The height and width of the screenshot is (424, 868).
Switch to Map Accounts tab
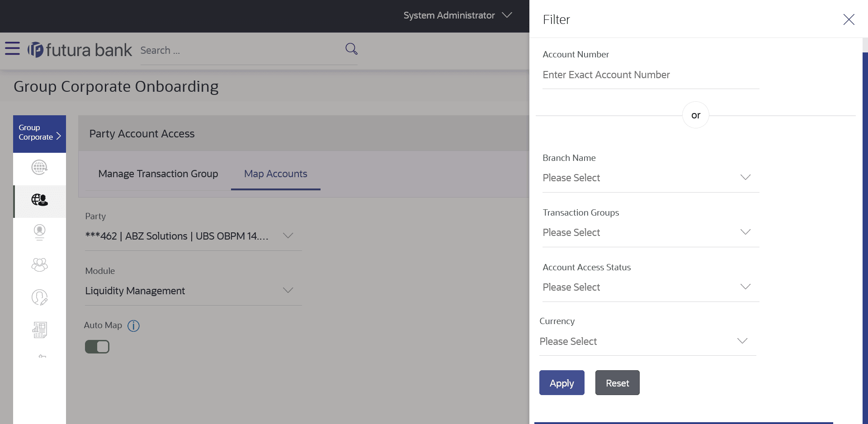pos(276,174)
